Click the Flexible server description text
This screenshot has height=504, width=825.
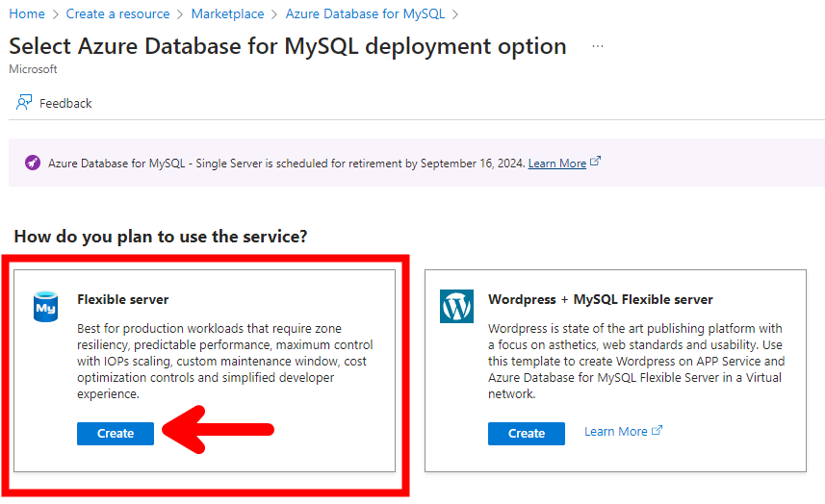pyautogui.click(x=224, y=361)
